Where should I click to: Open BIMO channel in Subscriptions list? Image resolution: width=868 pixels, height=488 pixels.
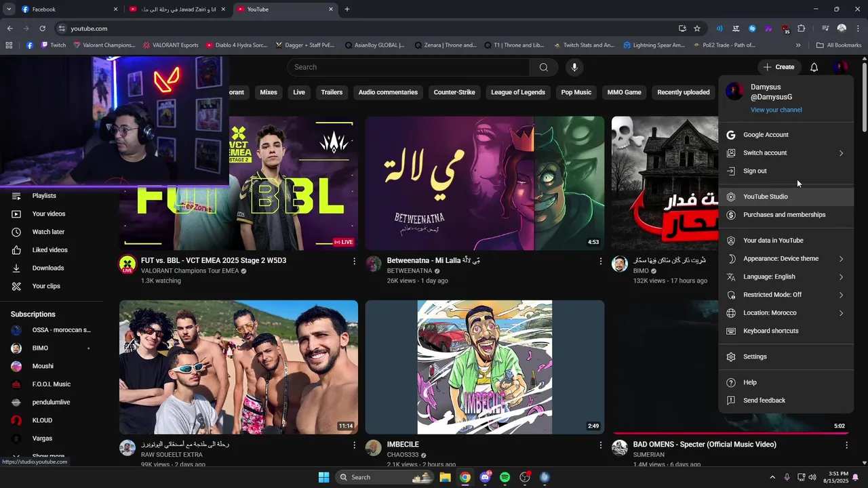coord(52,348)
